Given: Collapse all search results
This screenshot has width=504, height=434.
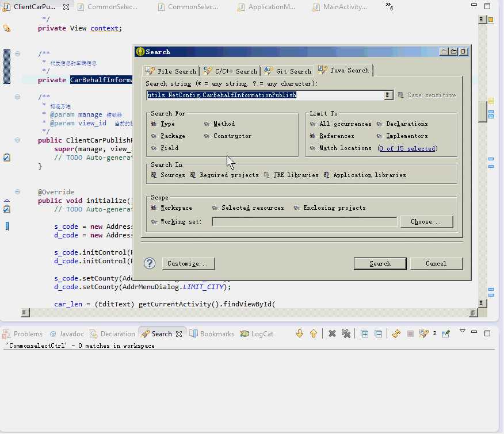Looking at the screenshot, I should point(379,334).
